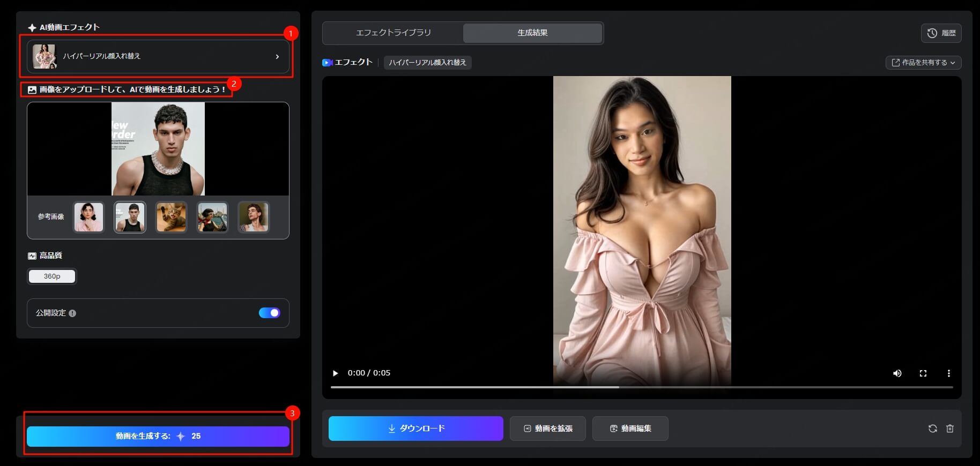980x466 pixels.
Task: Delete the result with trash icon
Action: [950, 429]
